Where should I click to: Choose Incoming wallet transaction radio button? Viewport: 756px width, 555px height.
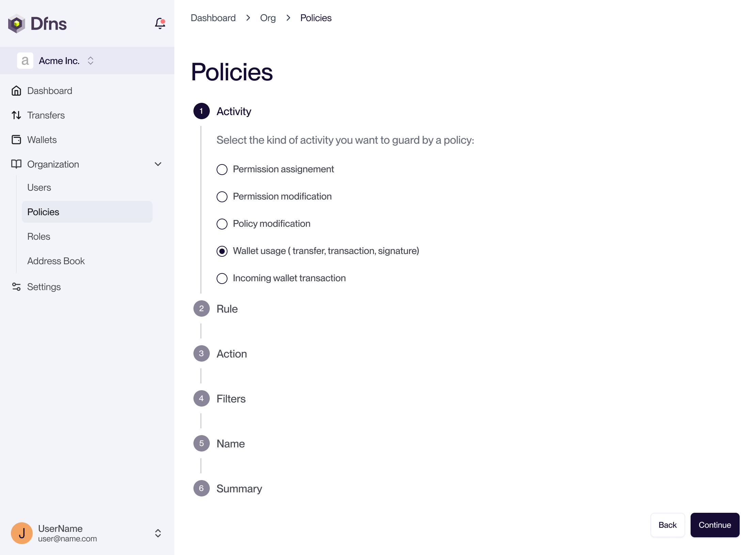tap(222, 279)
